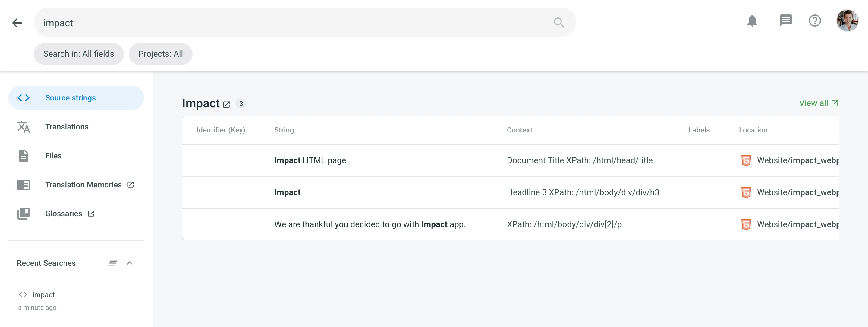The image size is (868, 327).
Task: Collapse the Recent Searches section
Action: tap(130, 263)
